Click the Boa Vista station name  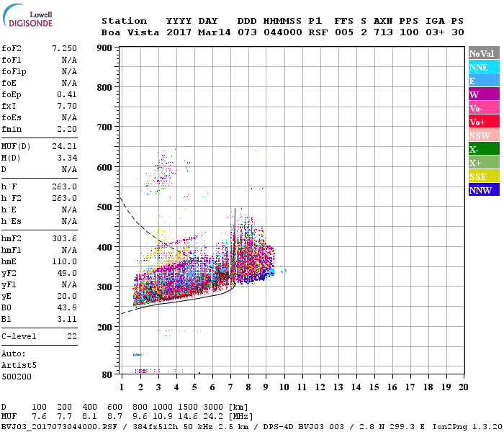click(x=130, y=32)
